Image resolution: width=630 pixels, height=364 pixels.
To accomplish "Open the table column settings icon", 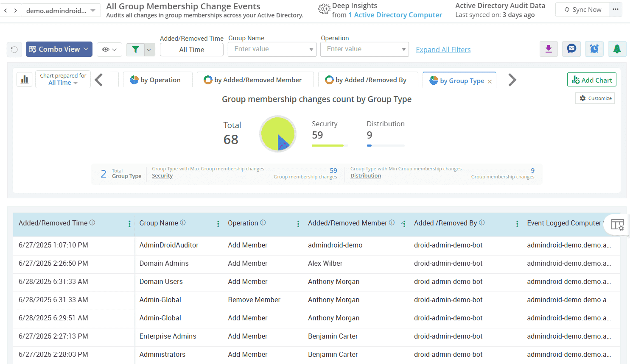I will click(617, 225).
